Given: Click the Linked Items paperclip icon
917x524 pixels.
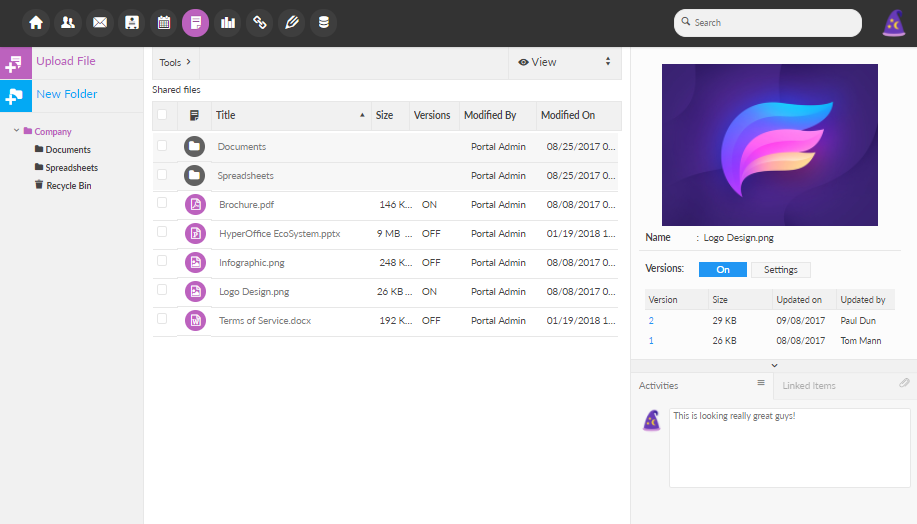Looking at the screenshot, I should (904, 383).
